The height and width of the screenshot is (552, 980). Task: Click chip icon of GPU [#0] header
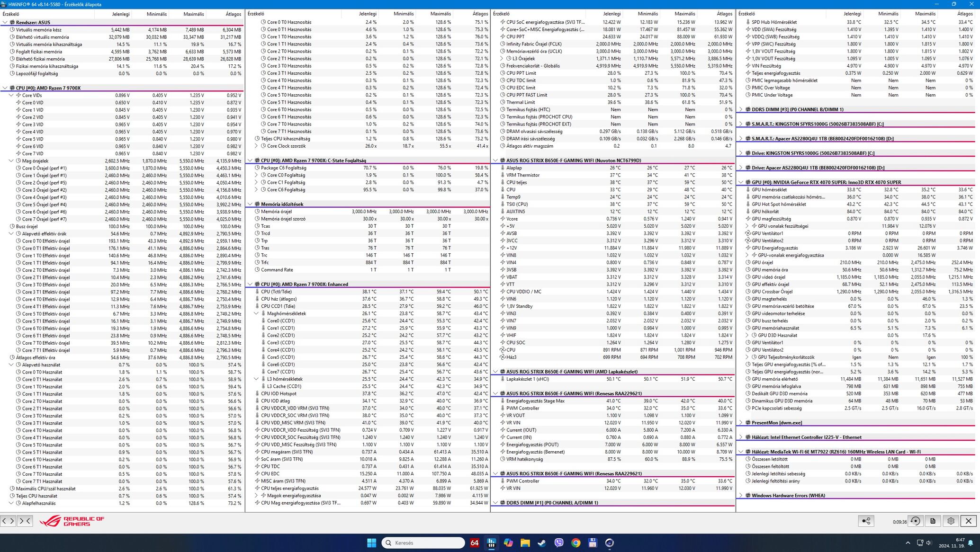pyautogui.click(x=748, y=182)
